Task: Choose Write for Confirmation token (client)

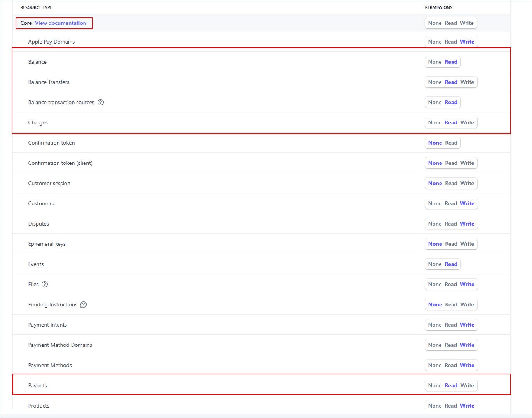Action: (467, 163)
